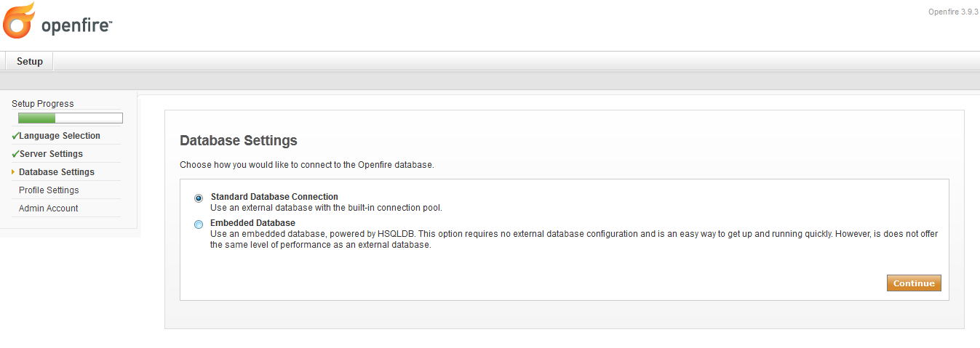The width and height of the screenshot is (980, 348).
Task: Click the Openfire flame logo icon
Action: click(19, 20)
